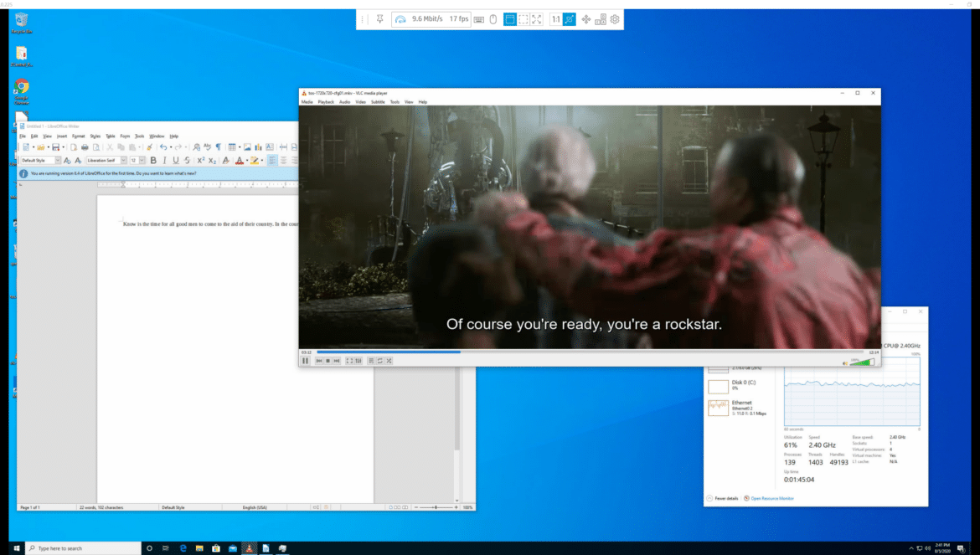This screenshot has height=555, width=980.
Task: Open the Writer Format menu
Action: (x=78, y=136)
